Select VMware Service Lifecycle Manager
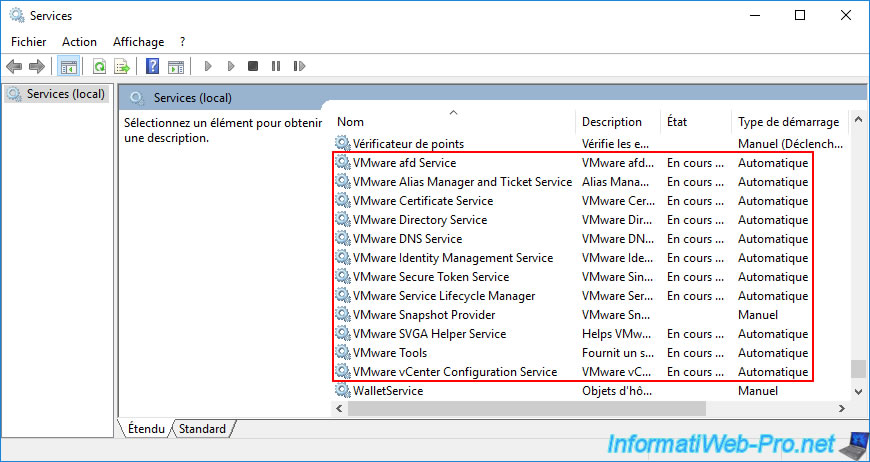This screenshot has height=462, width=870. [590, 296]
